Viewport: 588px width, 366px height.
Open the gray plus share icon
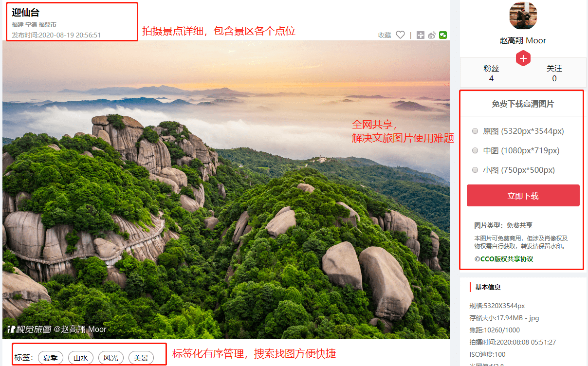pyautogui.click(x=421, y=35)
